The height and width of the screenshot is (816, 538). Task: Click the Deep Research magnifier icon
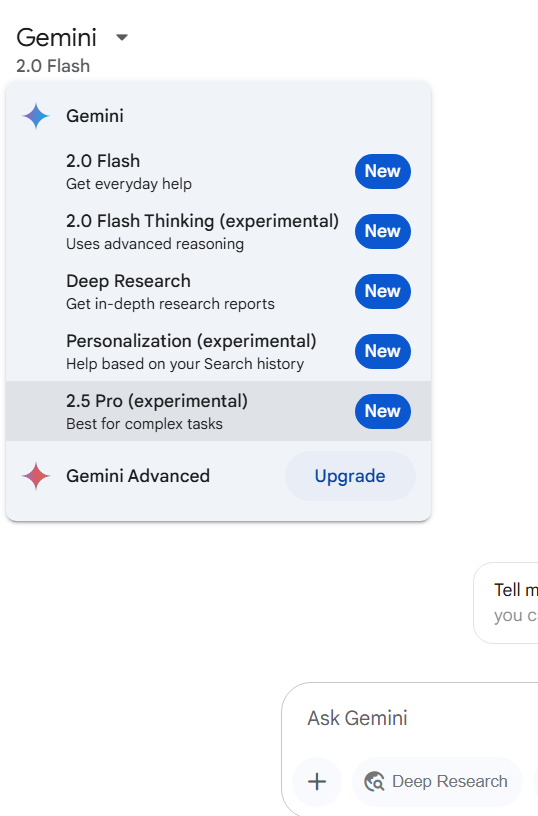[374, 781]
